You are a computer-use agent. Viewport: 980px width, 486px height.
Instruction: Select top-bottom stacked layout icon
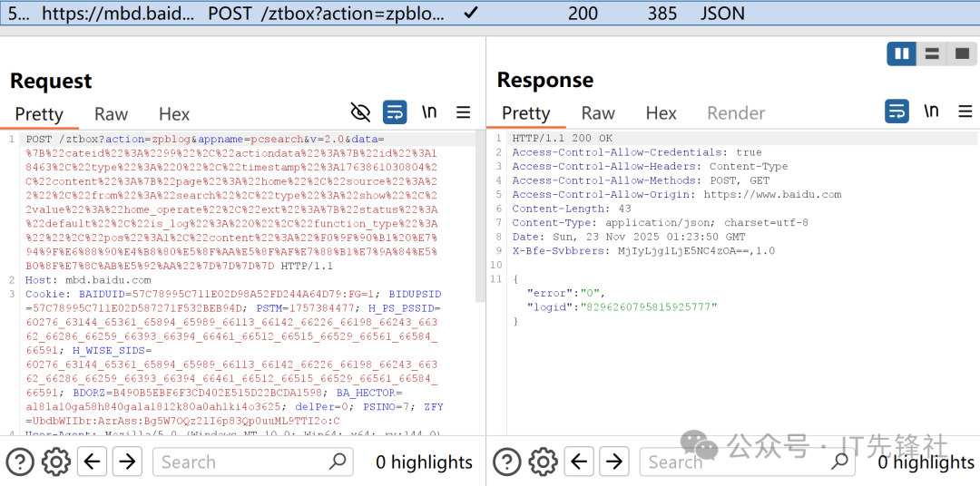(932, 53)
